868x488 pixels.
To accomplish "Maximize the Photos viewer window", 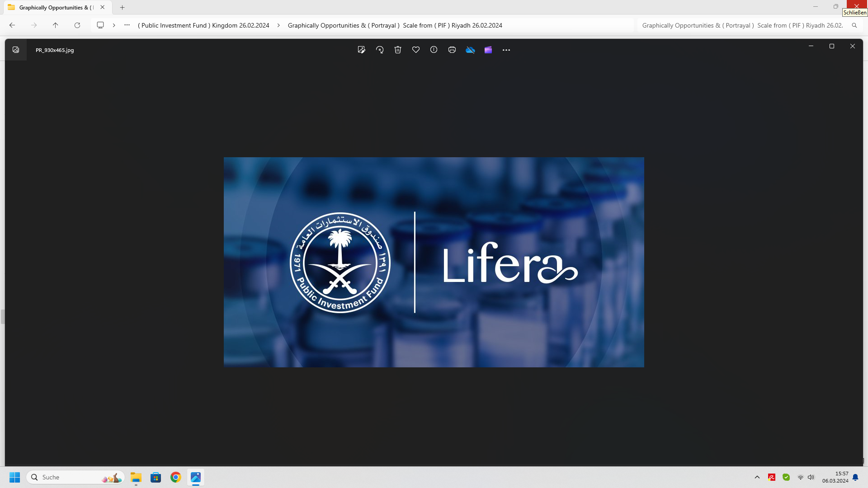I will point(832,46).
